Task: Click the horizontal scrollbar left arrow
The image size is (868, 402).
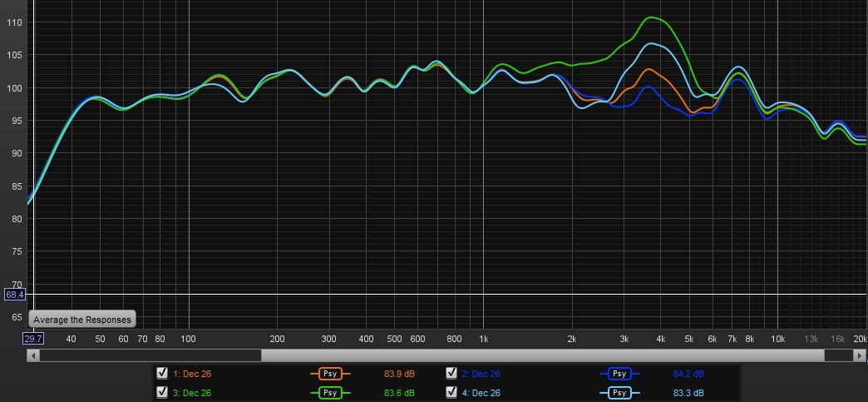Action: coord(33,355)
